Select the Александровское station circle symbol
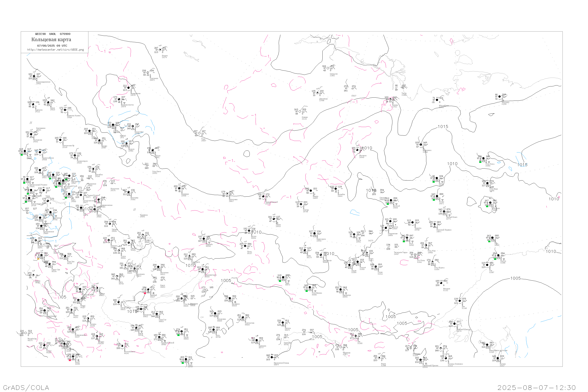Image resolution: width=588 pixels, height=392 pixels. (x=34, y=76)
